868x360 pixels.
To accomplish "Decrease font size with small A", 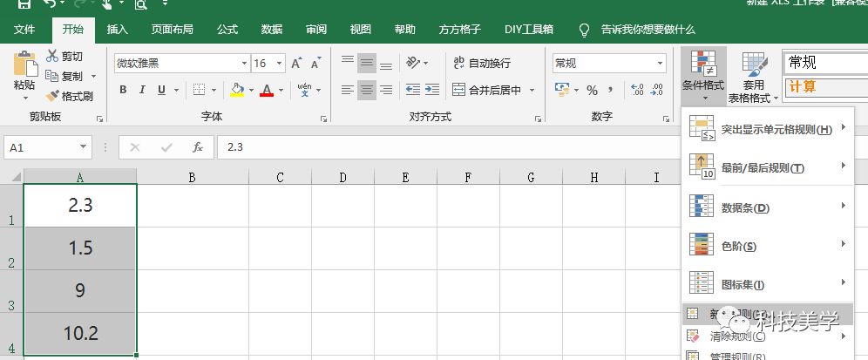I will tap(316, 63).
